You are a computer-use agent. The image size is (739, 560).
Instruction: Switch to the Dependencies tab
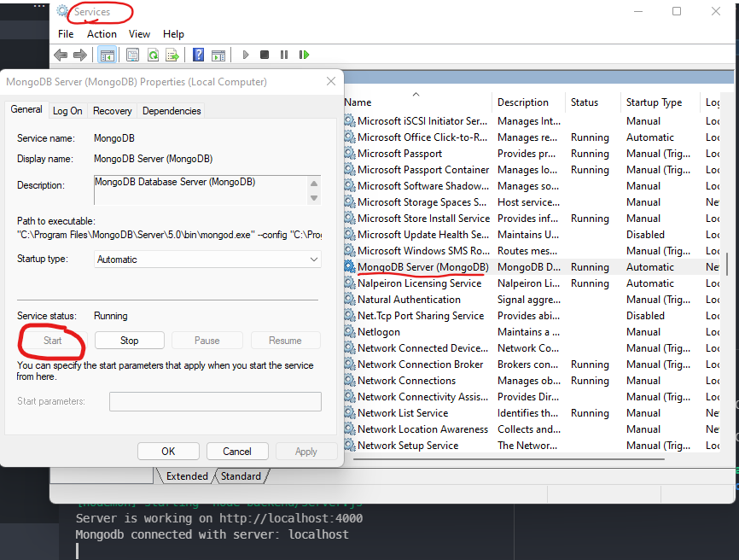(x=172, y=111)
